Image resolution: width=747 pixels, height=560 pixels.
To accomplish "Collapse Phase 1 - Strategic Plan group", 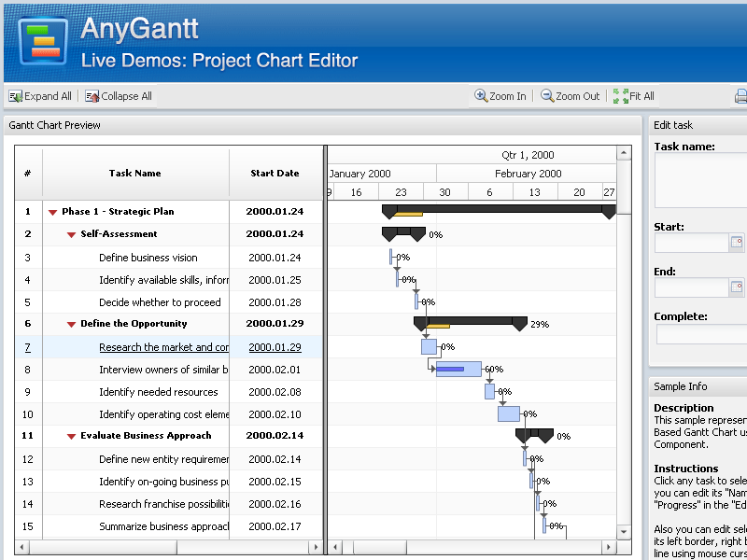I will click(53, 213).
